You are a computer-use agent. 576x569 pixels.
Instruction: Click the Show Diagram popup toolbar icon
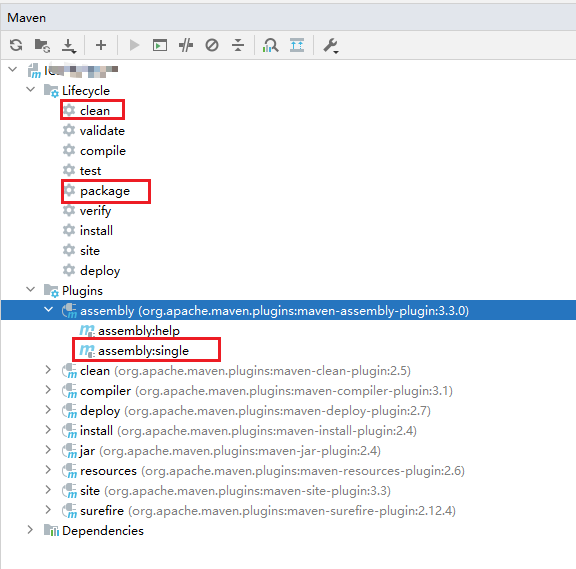[x=297, y=45]
